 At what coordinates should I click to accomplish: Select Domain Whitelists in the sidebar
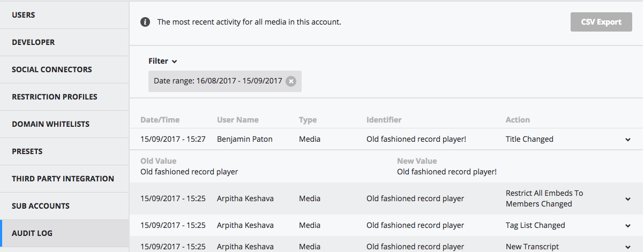pos(64,124)
